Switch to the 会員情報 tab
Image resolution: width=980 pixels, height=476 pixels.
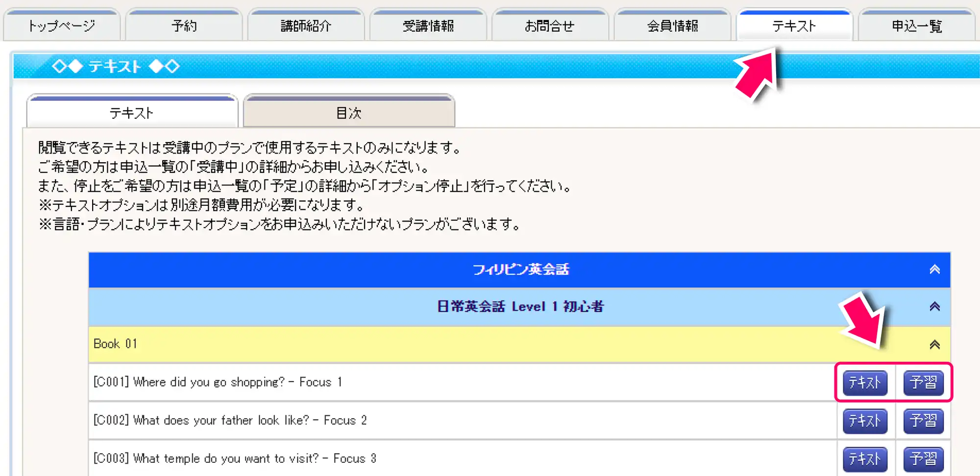coord(672,26)
